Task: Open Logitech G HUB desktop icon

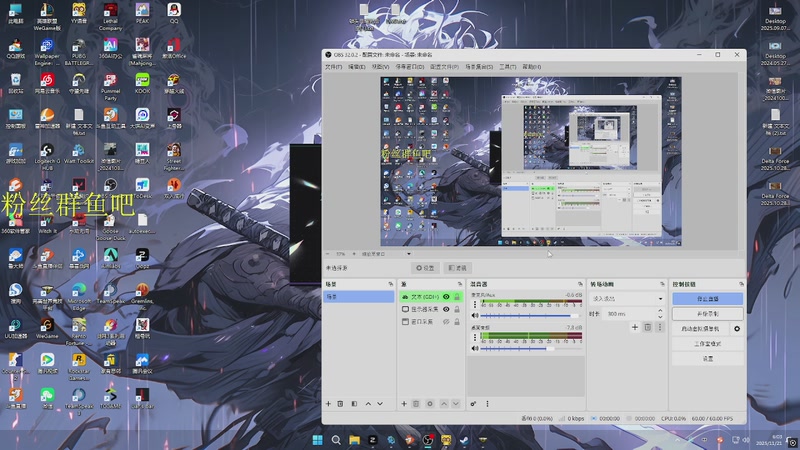Action: point(47,157)
